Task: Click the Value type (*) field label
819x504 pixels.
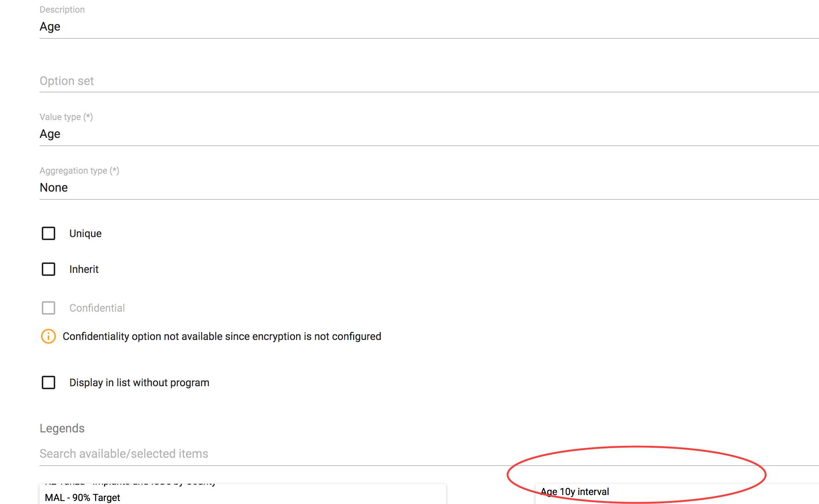Action: click(x=66, y=117)
